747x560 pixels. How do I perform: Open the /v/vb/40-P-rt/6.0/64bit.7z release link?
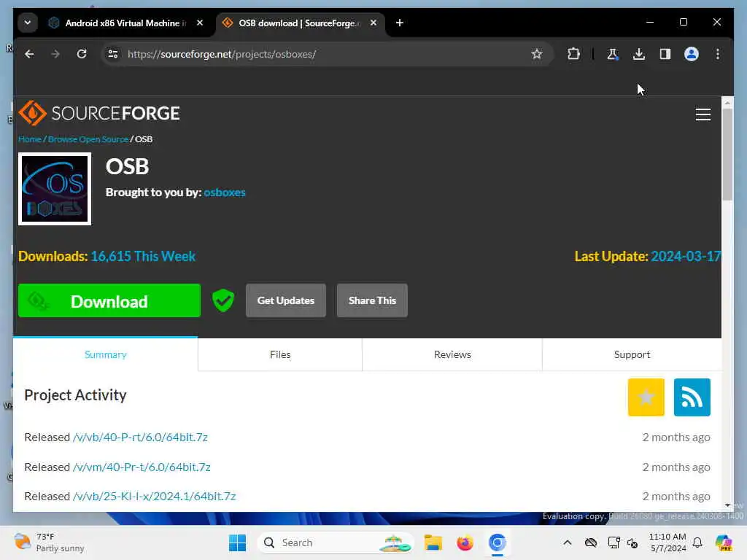(x=140, y=437)
